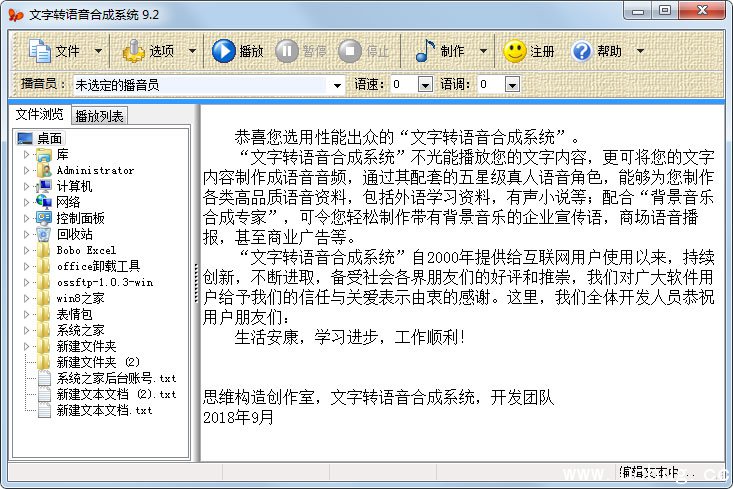The width and height of the screenshot is (733, 489).
Task: Select the 回收站 tree item
Action: tap(74, 234)
